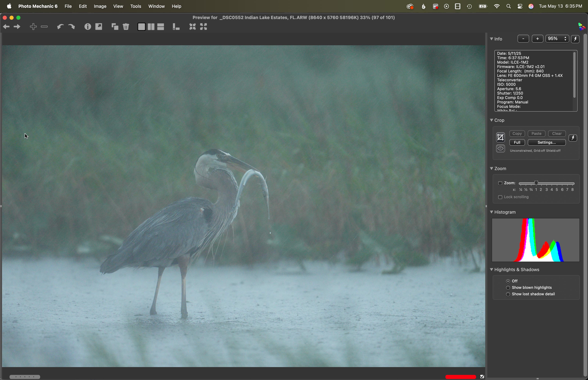Click the rotate right arrow icon
Viewport: 588px width, 380px height.
pyautogui.click(x=72, y=27)
